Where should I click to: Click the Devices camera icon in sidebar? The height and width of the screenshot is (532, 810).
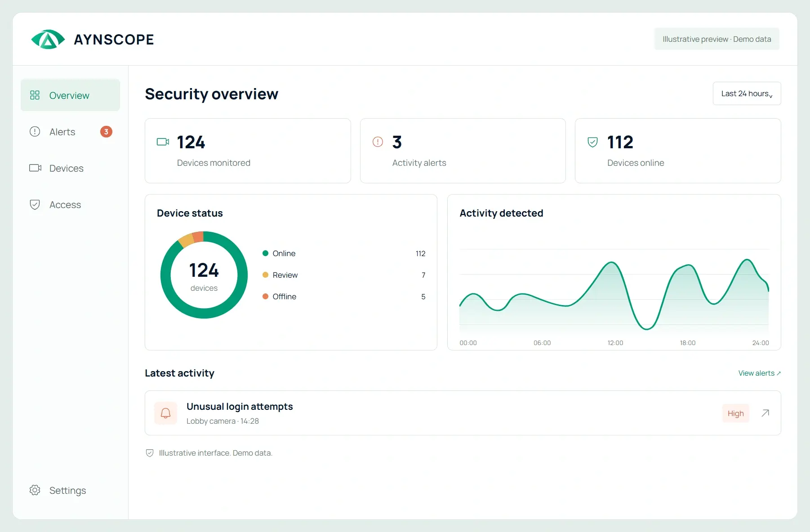(35, 168)
